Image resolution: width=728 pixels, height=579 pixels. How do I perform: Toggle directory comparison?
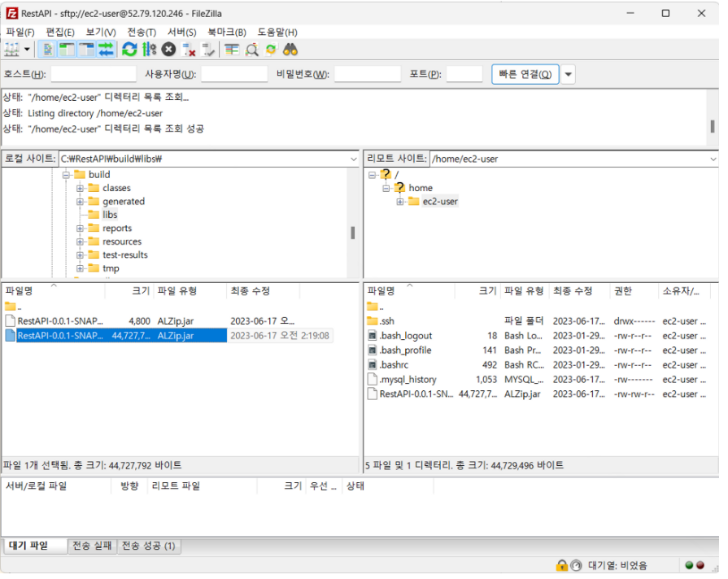click(x=251, y=50)
